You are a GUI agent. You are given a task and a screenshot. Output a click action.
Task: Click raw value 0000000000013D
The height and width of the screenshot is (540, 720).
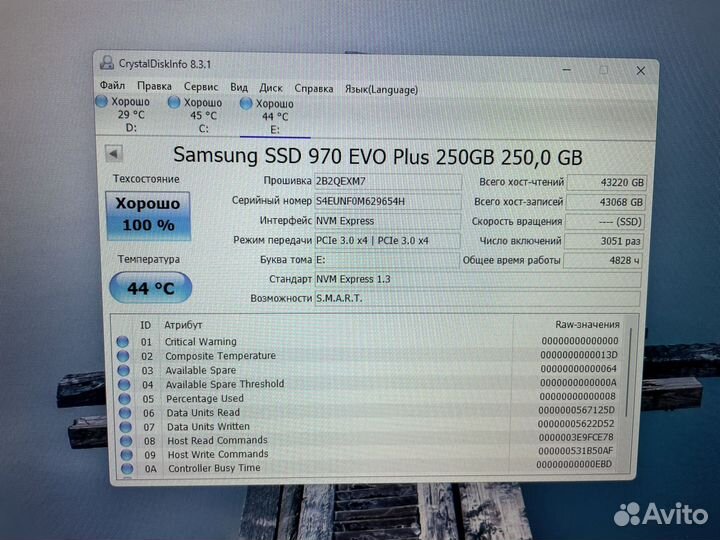click(579, 354)
